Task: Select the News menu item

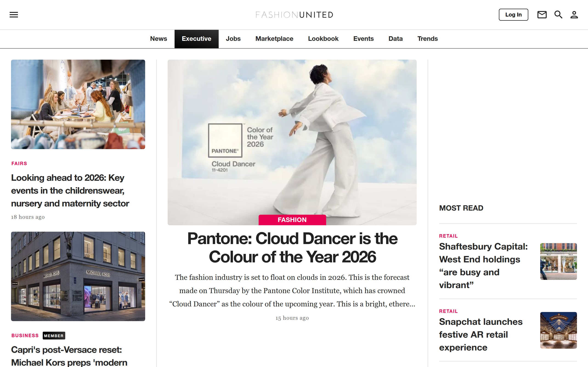Action: (158, 39)
